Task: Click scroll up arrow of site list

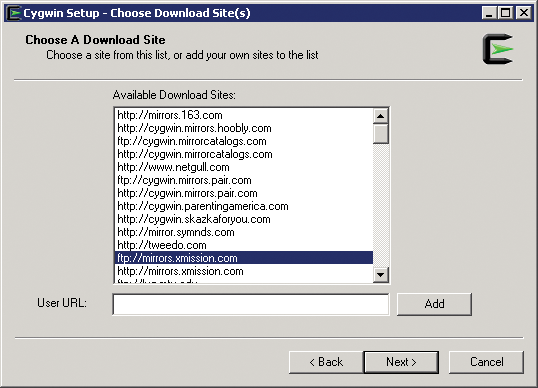Action: [x=381, y=116]
